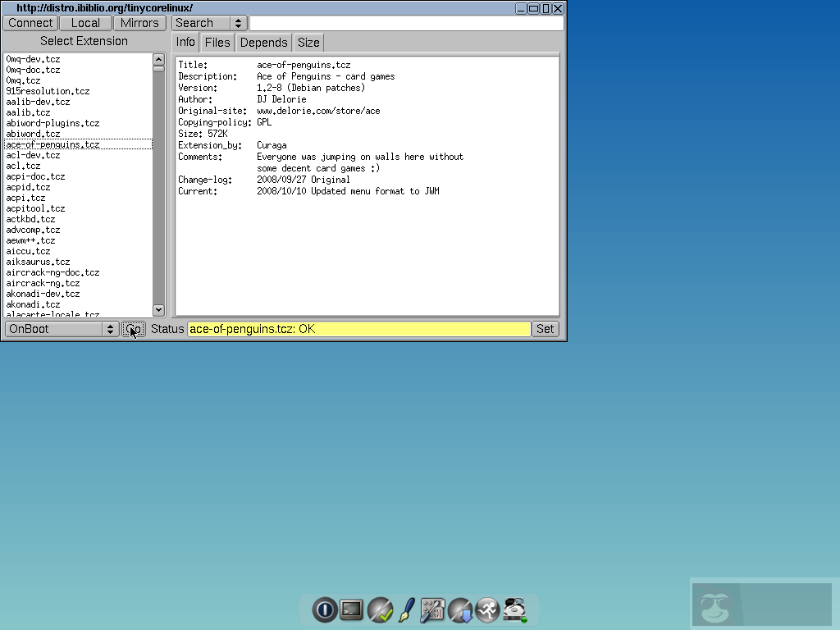Click the power/exit icon in the dock
The height and width of the screenshot is (630, 840).
325,609
